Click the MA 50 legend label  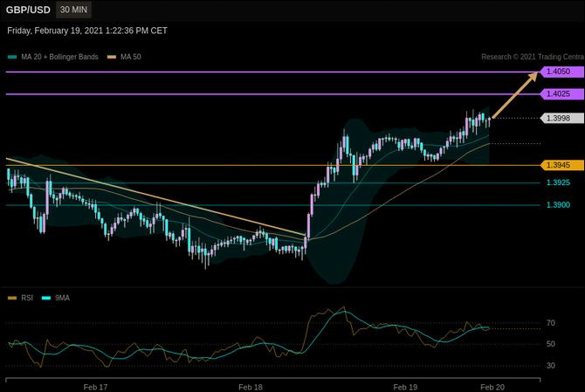pyautogui.click(x=131, y=57)
